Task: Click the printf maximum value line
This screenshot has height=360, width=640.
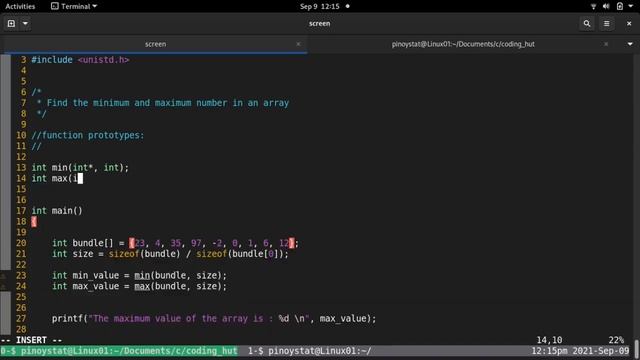Action: [x=214, y=318]
